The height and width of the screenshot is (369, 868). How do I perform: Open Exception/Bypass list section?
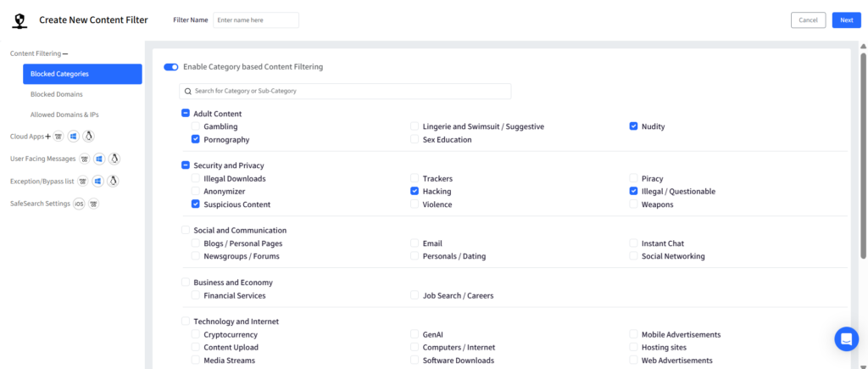(x=42, y=182)
